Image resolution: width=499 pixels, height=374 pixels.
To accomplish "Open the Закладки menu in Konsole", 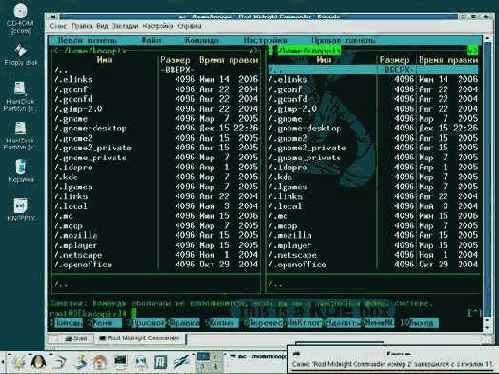I will [x=125, y=26].
